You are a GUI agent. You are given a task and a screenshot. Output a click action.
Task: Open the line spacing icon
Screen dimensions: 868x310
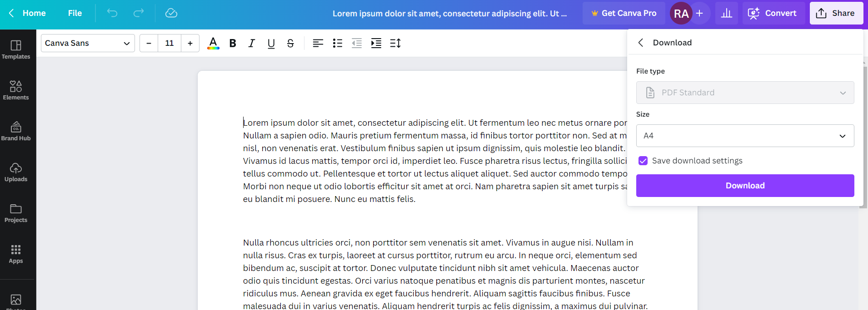tap(395, 43)
